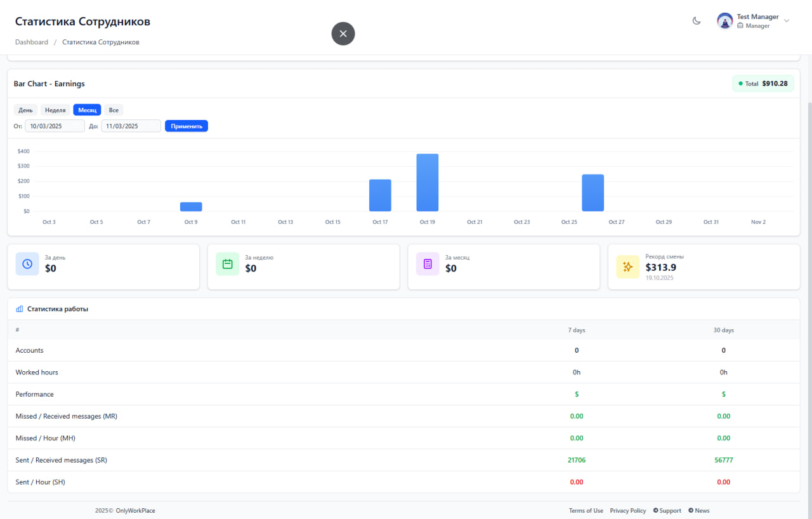
Task: Switch on the Неделя filter
Action: pos(55,110)
